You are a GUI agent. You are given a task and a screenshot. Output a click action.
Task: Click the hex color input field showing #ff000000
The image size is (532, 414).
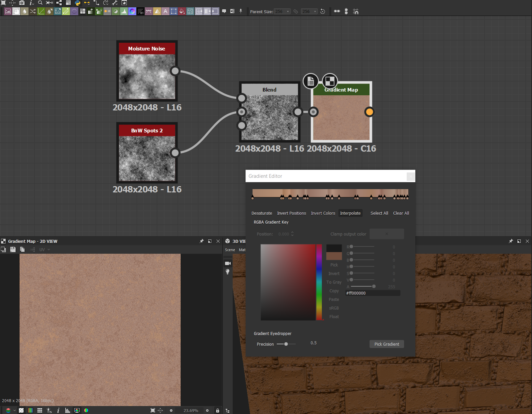point(372,293)
